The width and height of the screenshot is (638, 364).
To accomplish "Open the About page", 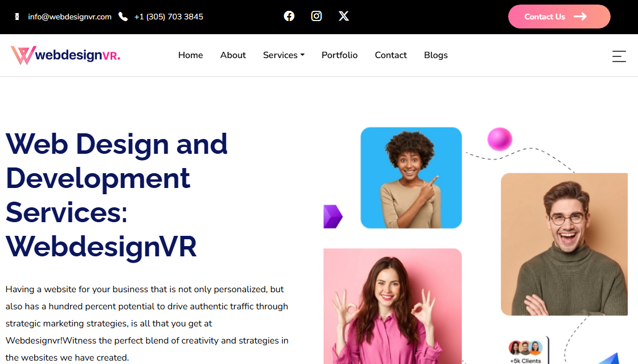I will [x=233, y=55].
